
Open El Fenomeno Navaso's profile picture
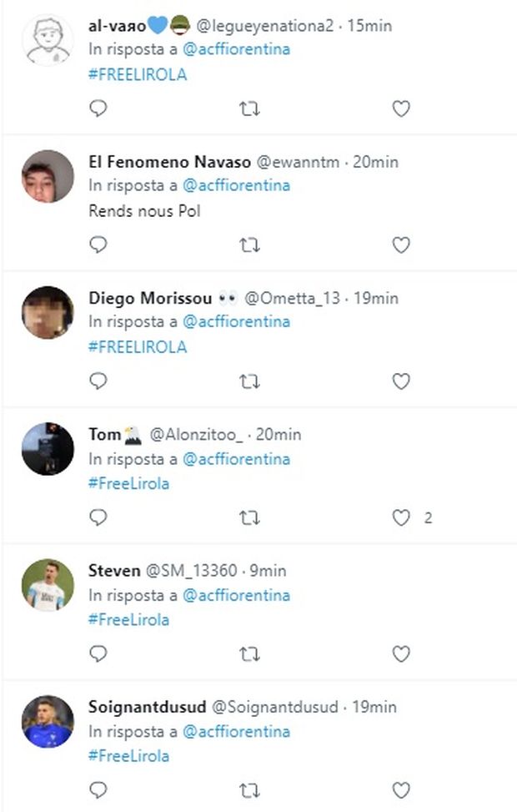pyautogui.click(x=48, y=176)
